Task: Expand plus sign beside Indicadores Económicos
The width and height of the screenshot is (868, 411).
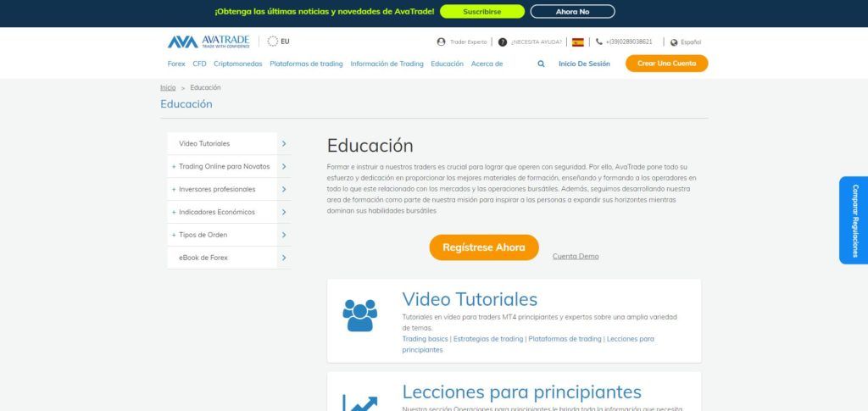Action: tap(174, 212)
